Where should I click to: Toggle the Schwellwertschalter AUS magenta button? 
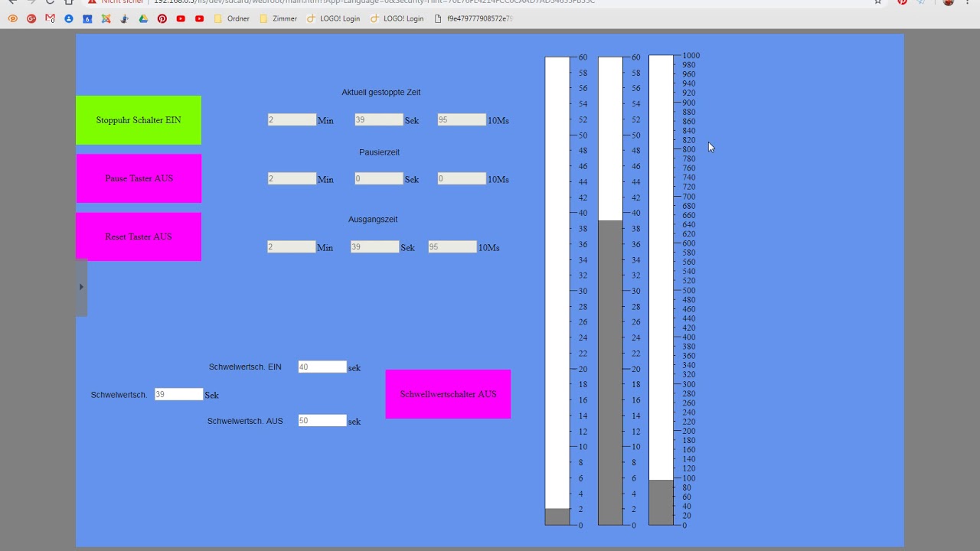(448, 394)
